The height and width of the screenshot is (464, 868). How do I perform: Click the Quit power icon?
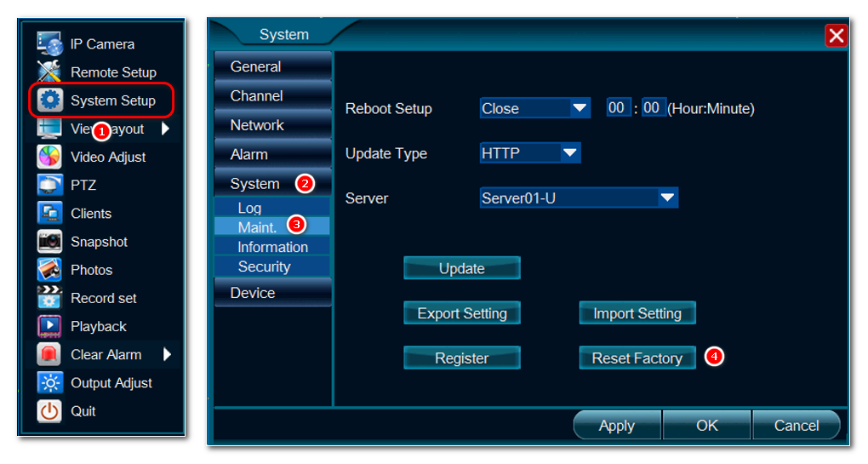[49, 411]
